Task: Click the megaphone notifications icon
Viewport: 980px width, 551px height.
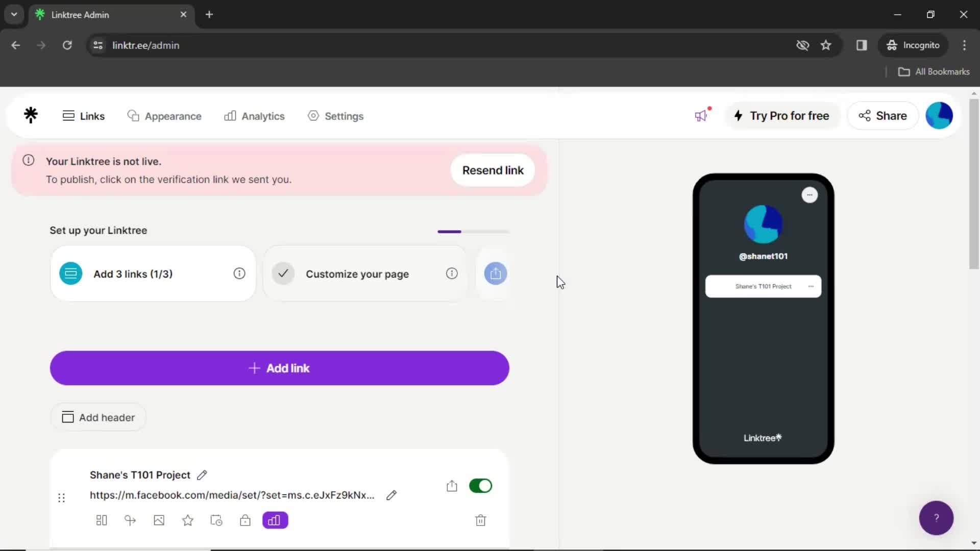Action: coord(702,116)
